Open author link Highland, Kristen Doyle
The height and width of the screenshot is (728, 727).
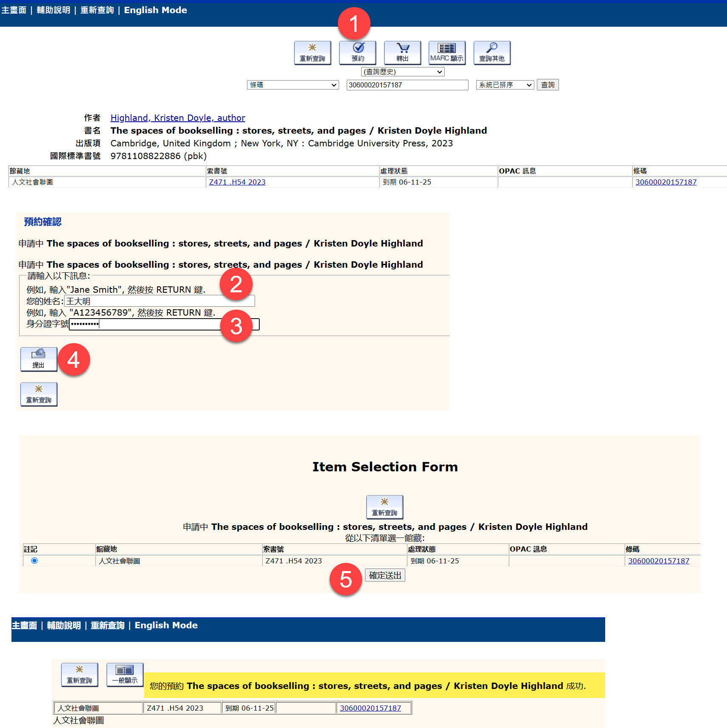178,118
